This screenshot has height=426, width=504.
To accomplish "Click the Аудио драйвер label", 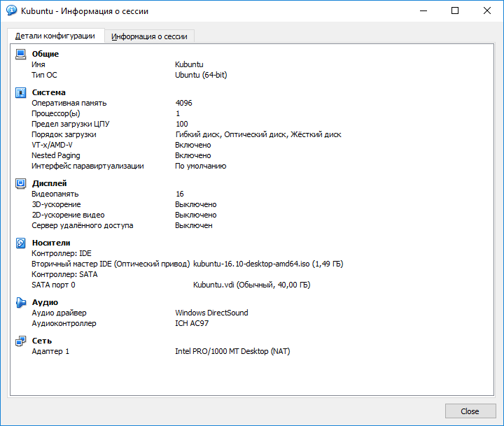I will pyautogui.click(x=59, y=313).
